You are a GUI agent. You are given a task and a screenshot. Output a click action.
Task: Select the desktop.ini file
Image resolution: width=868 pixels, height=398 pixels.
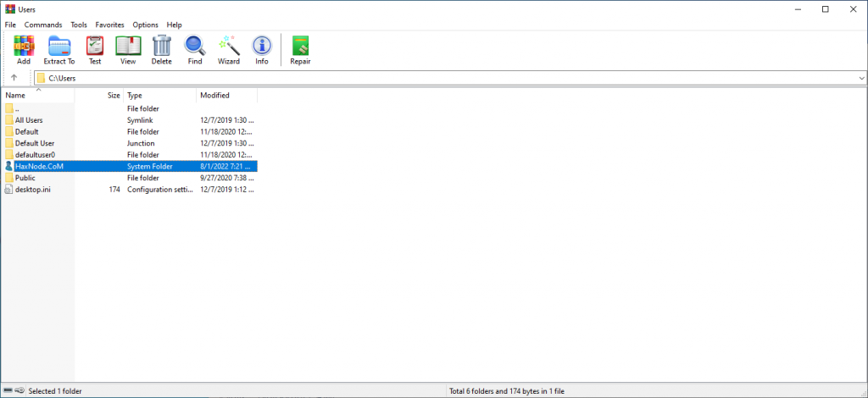(x=31, y=190)
